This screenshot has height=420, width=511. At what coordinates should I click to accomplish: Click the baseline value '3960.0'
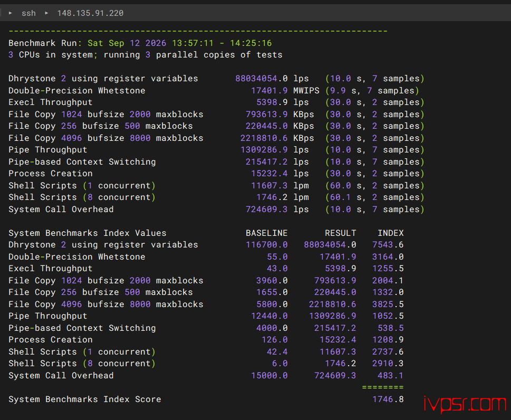point(272,280)
